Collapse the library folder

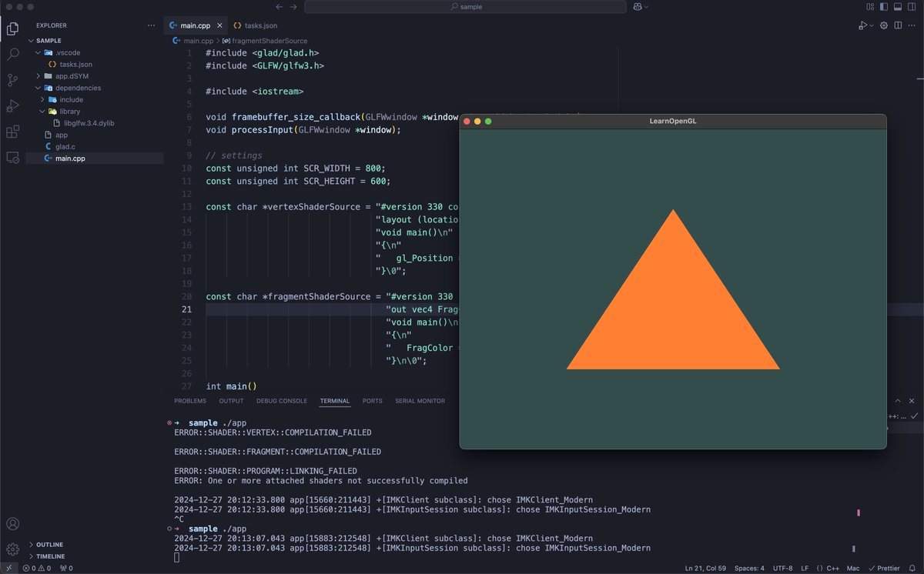pyautogui.click(x=95, y=111)
